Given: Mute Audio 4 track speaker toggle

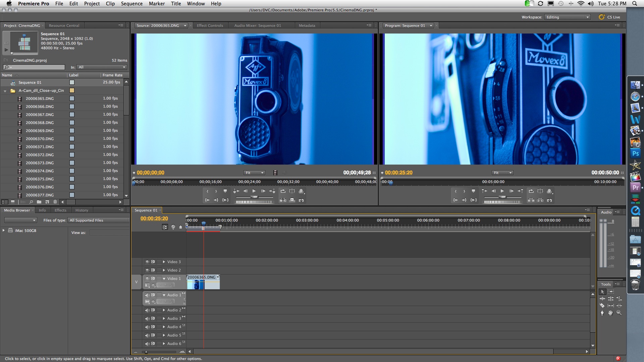Looking at the screenshot, I should 147,327.
